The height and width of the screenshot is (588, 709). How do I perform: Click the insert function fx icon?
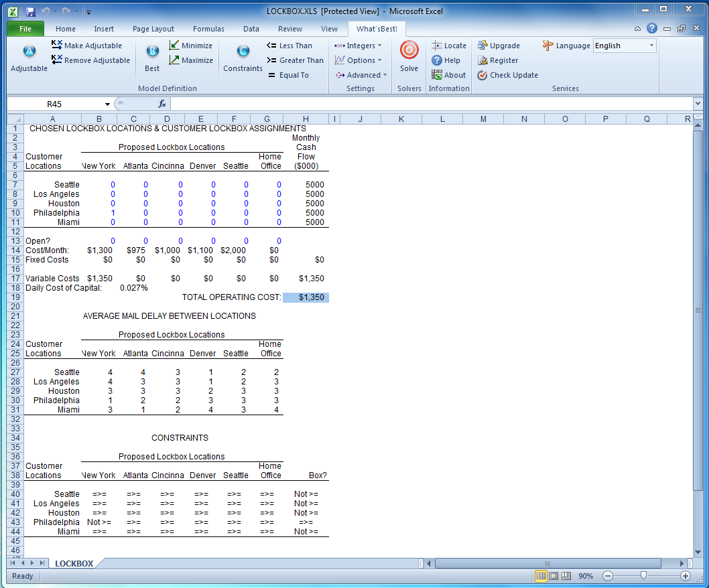[x=162, y=104]
